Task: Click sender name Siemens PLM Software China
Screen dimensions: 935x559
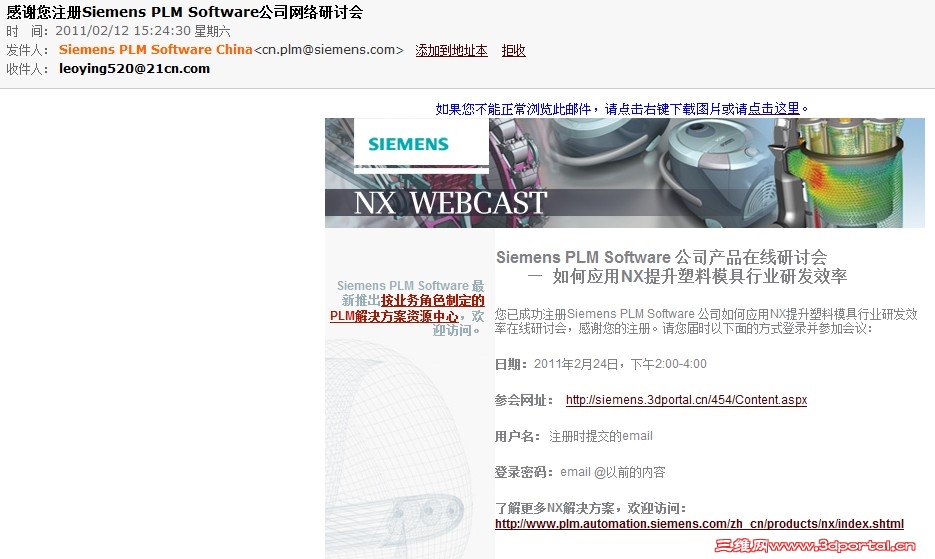Action: pos(156,50)
